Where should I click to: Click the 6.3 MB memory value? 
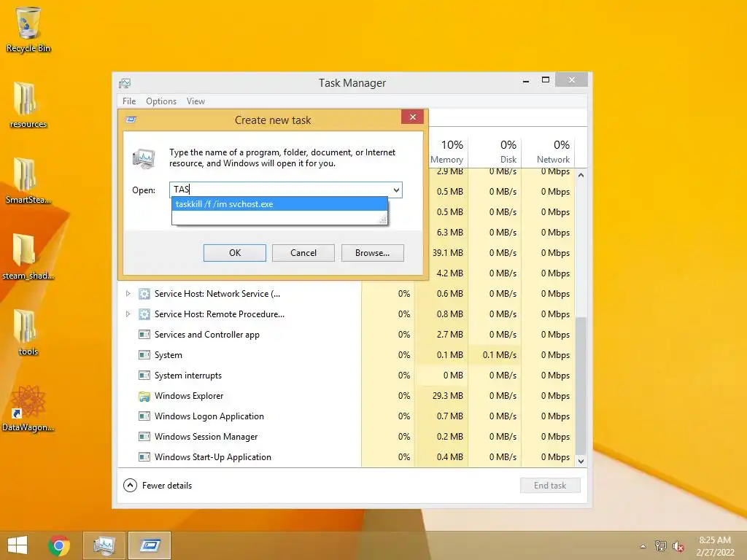(x=449, y=233)
